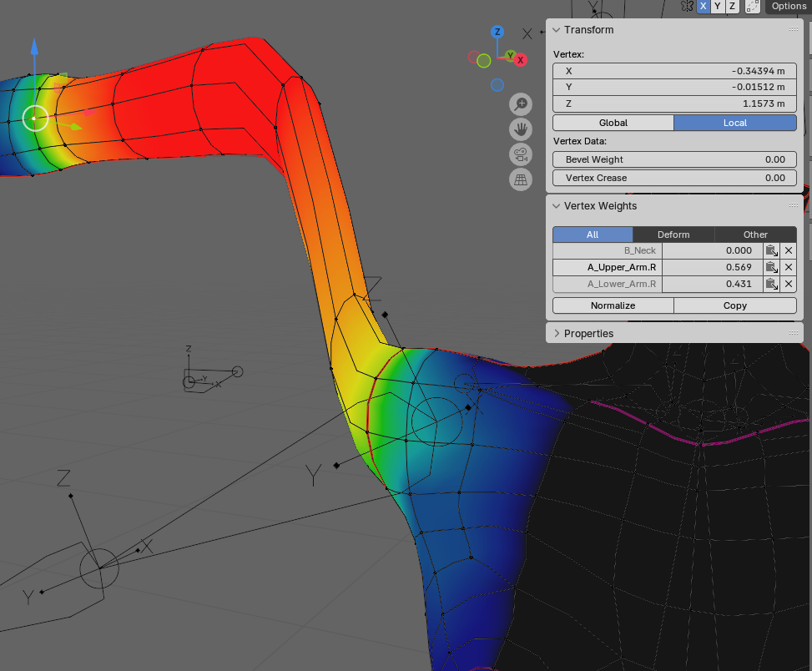Viewport: 812px width, 671px height.
Task: Adjust the B_Neck weight value 0.000
Action: (713, 250)
